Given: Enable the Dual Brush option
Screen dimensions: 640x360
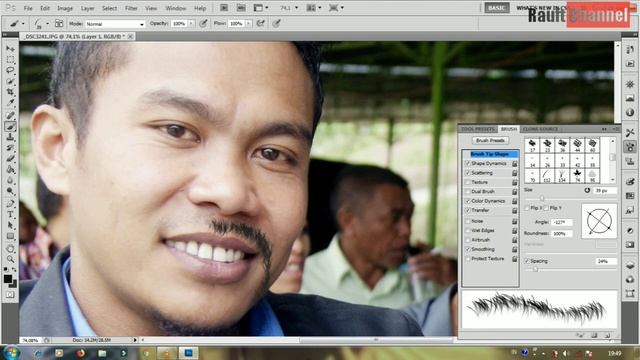Looking at the screenshot, I should [468, 191].
